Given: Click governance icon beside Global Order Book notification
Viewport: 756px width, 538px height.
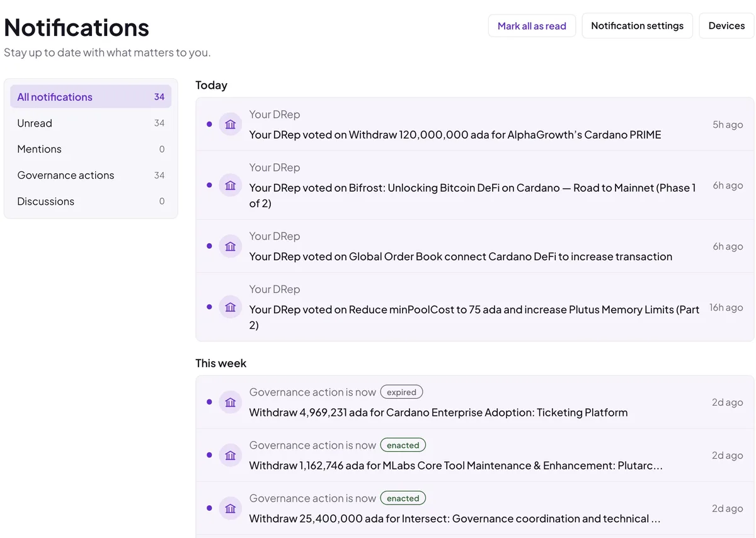Looking at the screenshot, I should [231, 246].
